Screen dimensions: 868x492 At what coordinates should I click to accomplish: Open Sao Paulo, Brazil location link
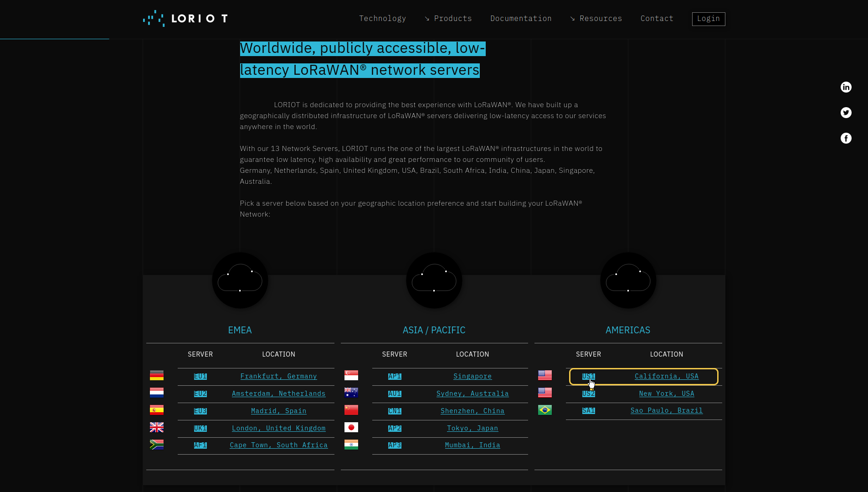[x=667, y=410]
